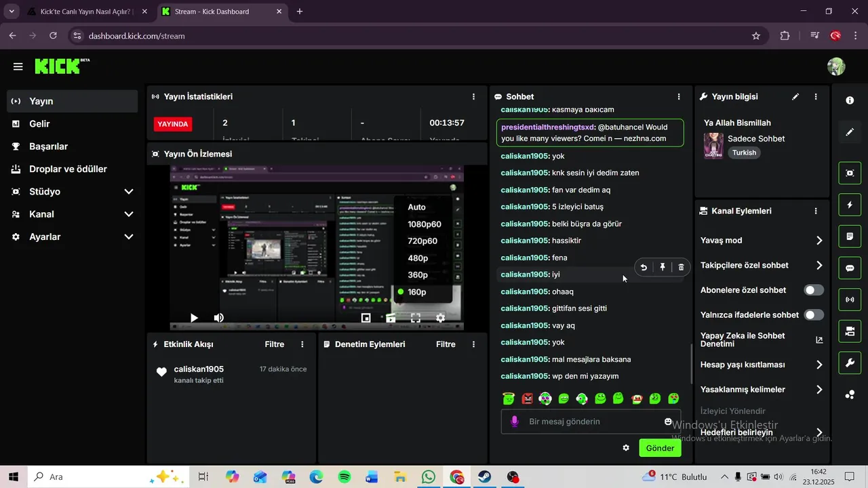Viewport: 868px width, 488px height.
Task: Enable Yalnızca ifadelerle sohbet switch
Action: [x=814, y=315]
